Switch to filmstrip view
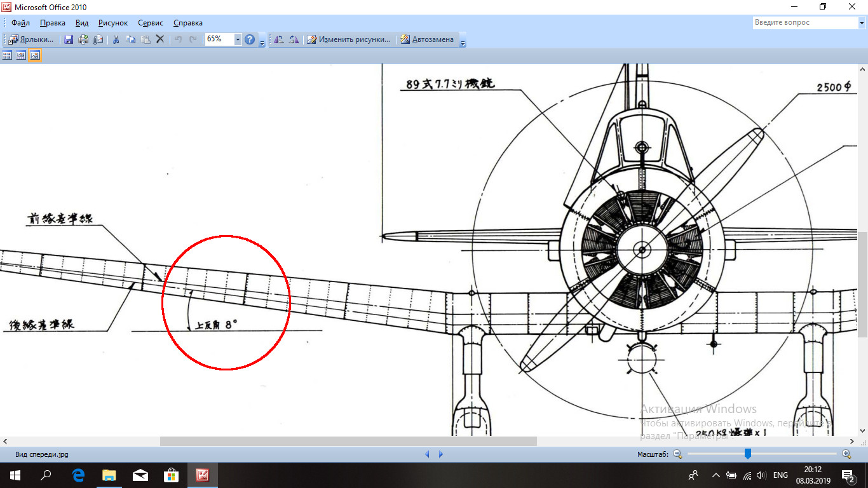 21,56
